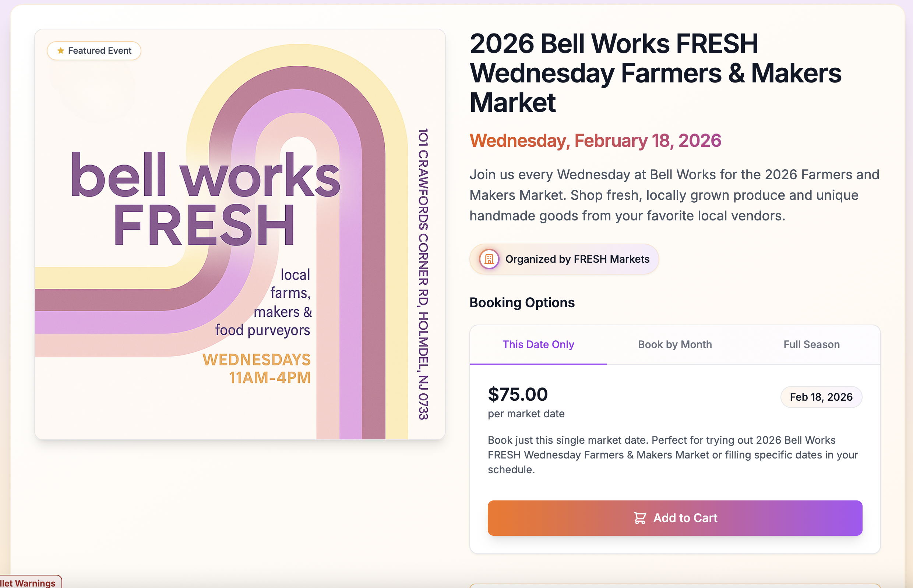This screenshot has width=913, height=588.
Task: Click the Wednesdays 11AM-4PM text on poster
Action: pos(257,368)
